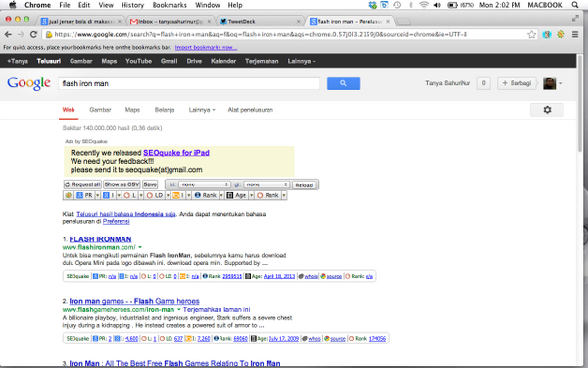588x368 pixels.
Task: Open the Belanja search filter tab
Action: pos(165,110)
